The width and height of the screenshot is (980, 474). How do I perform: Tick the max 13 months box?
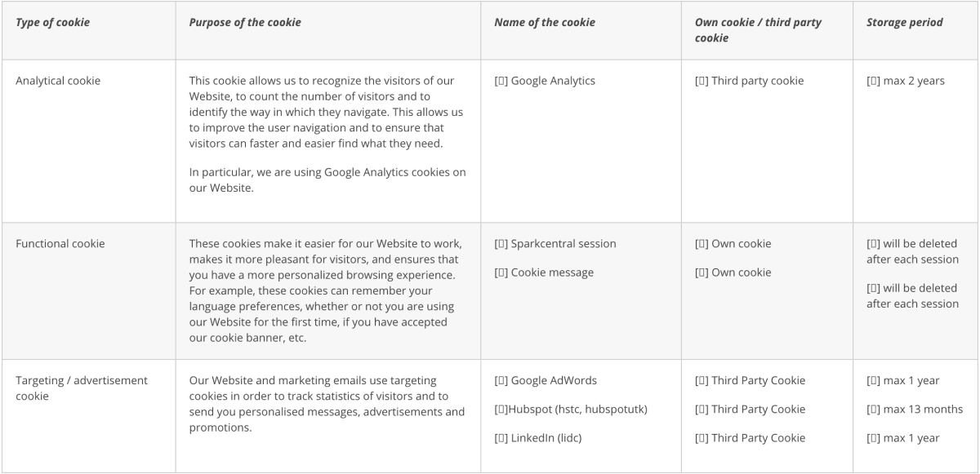tap(872, 410)
